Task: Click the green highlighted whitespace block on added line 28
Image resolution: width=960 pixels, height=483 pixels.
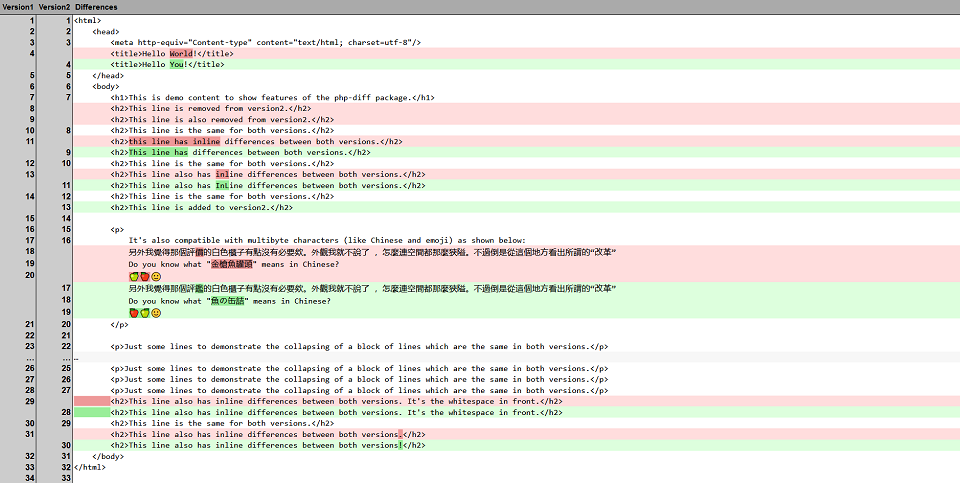Action: click(x=92, y=413)
